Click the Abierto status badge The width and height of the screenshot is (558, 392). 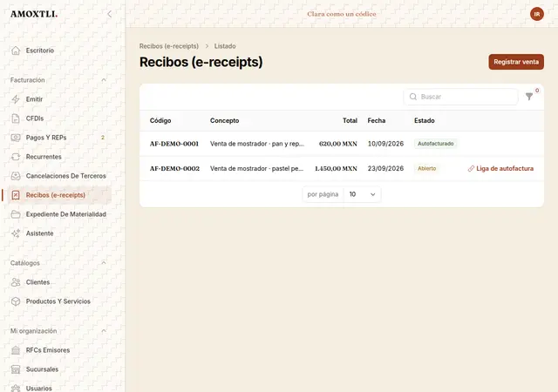click(426, 169)
